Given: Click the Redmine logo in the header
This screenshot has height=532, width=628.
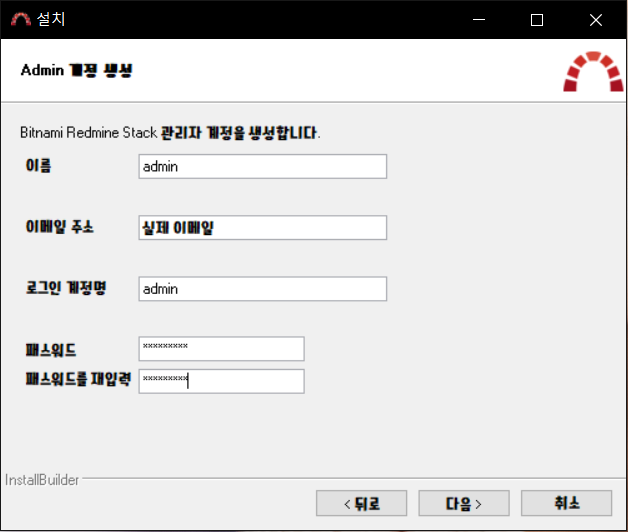Looking at the screenshot, I should [593, 71].
